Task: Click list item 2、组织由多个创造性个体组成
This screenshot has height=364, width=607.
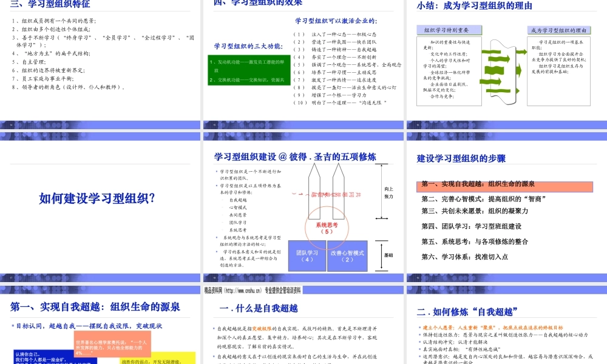Action: tap(51, 29)
